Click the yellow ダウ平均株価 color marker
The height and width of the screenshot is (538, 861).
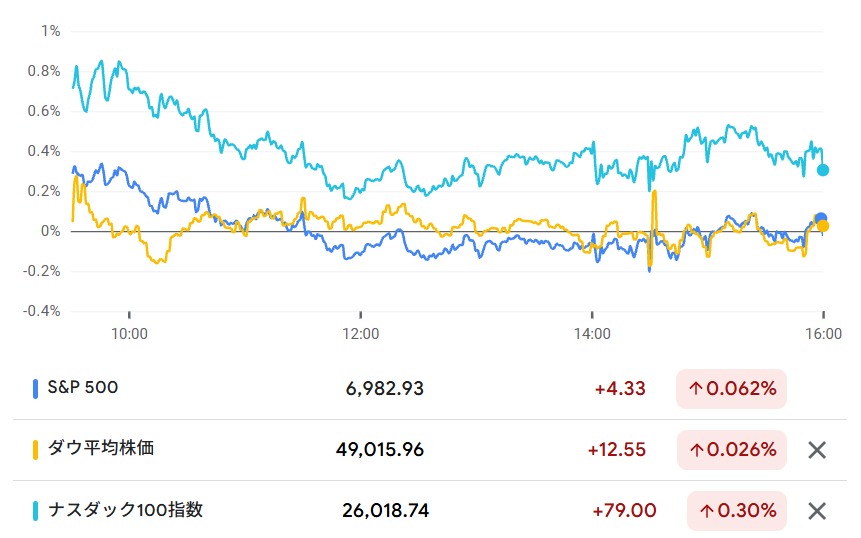click(x=36, y=450)
